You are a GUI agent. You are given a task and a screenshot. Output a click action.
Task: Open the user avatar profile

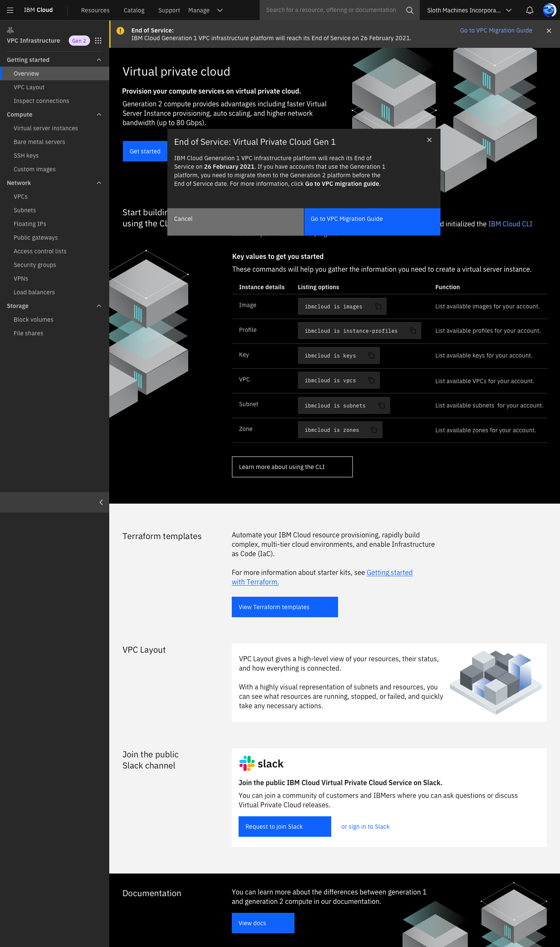(x=549, y=10)
